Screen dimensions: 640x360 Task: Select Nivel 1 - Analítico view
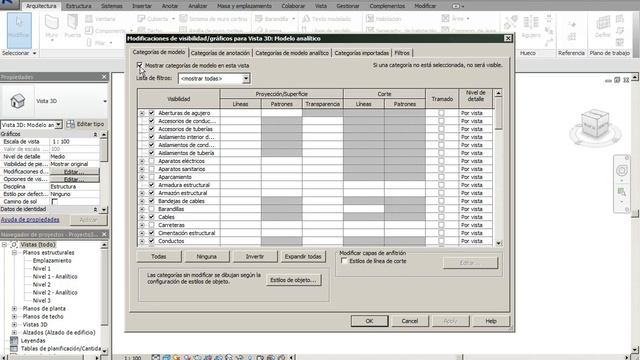point(55,277)
